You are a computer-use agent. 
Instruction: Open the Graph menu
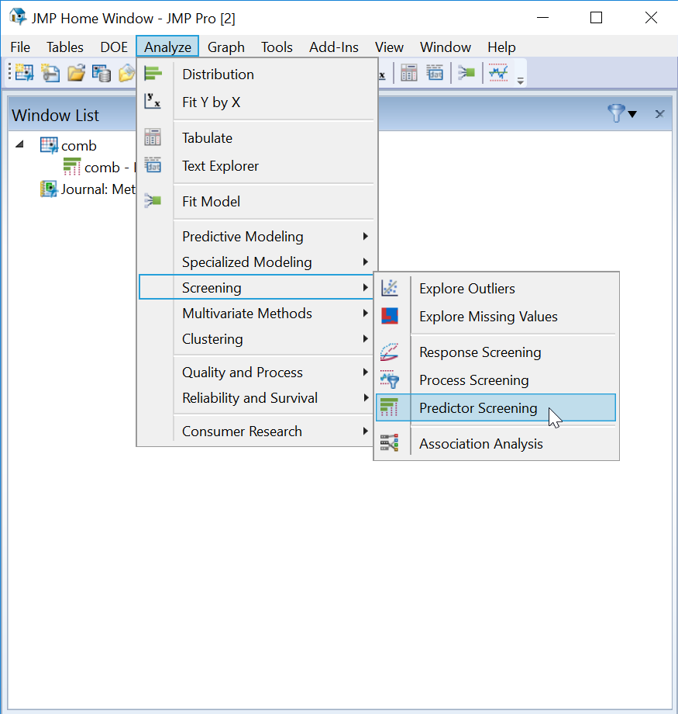(x=226, y=47)
